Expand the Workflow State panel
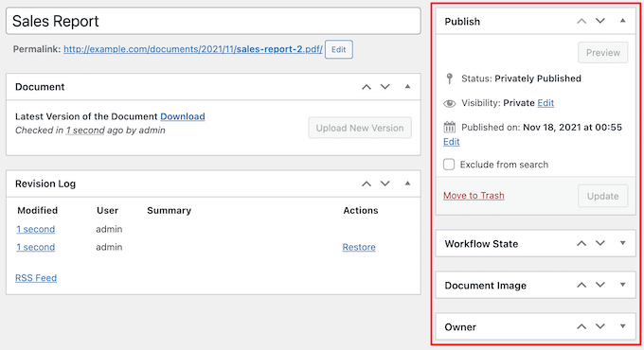The image size is (644, 350). pyautogui.click(x=622, y=243)
